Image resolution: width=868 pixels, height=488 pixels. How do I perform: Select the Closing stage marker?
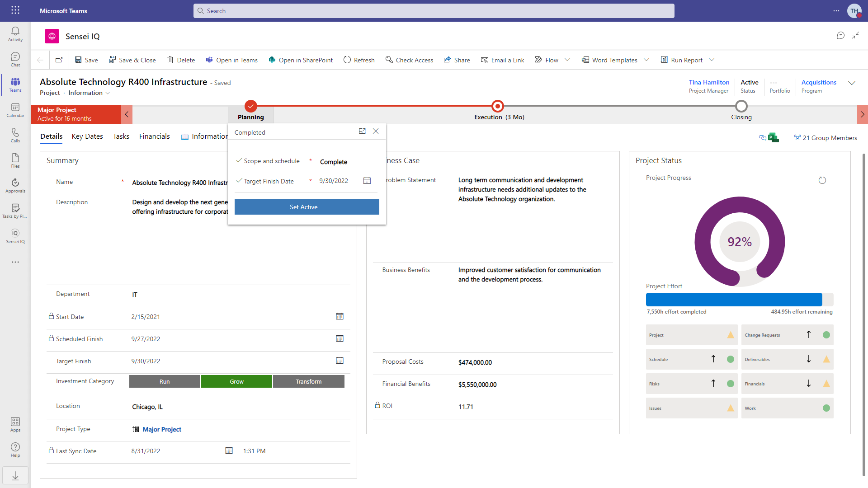741,106
